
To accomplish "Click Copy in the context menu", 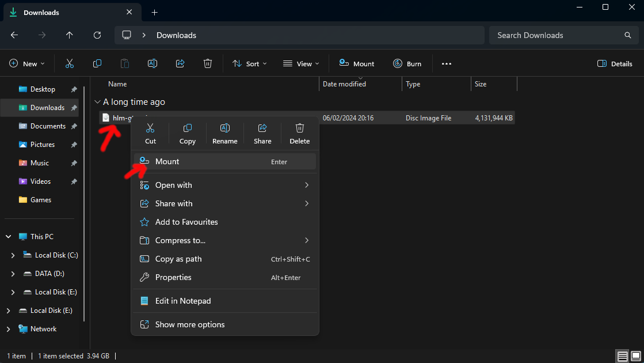I will [187, 134].
